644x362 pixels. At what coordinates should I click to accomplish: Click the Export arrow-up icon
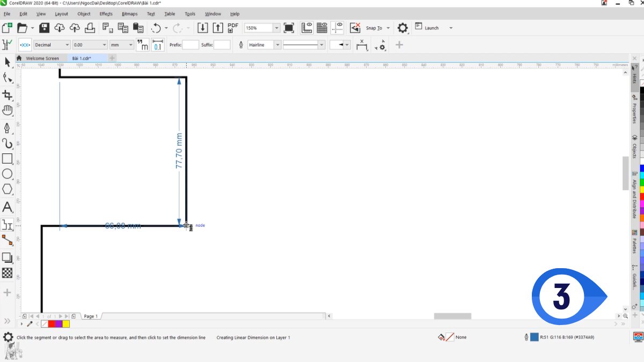point(218,28)
